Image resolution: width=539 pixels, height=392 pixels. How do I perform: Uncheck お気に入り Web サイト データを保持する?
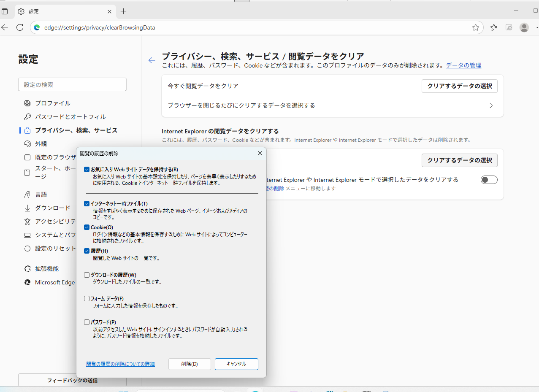pyautogui.click(x=87, y=170)
